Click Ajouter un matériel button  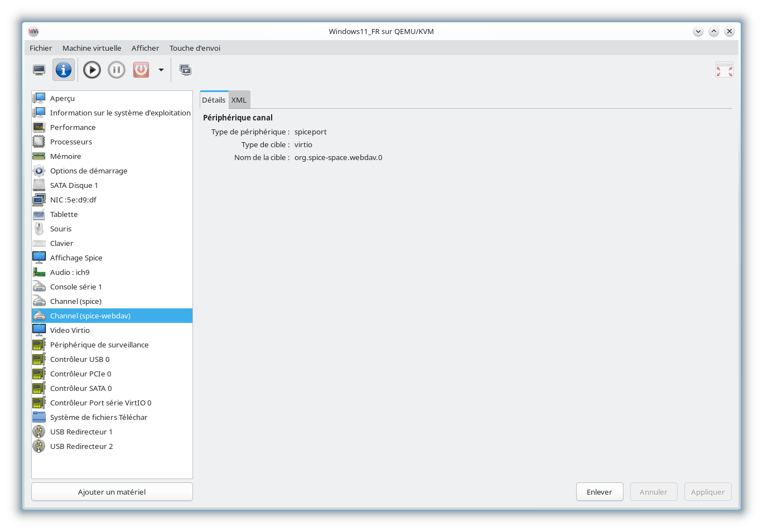tap(112, 492)
